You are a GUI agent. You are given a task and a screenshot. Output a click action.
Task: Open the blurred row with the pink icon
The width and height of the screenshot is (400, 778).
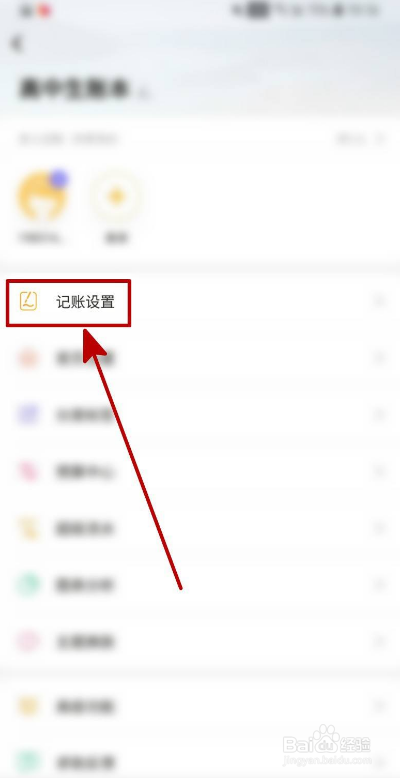point(200,472)
